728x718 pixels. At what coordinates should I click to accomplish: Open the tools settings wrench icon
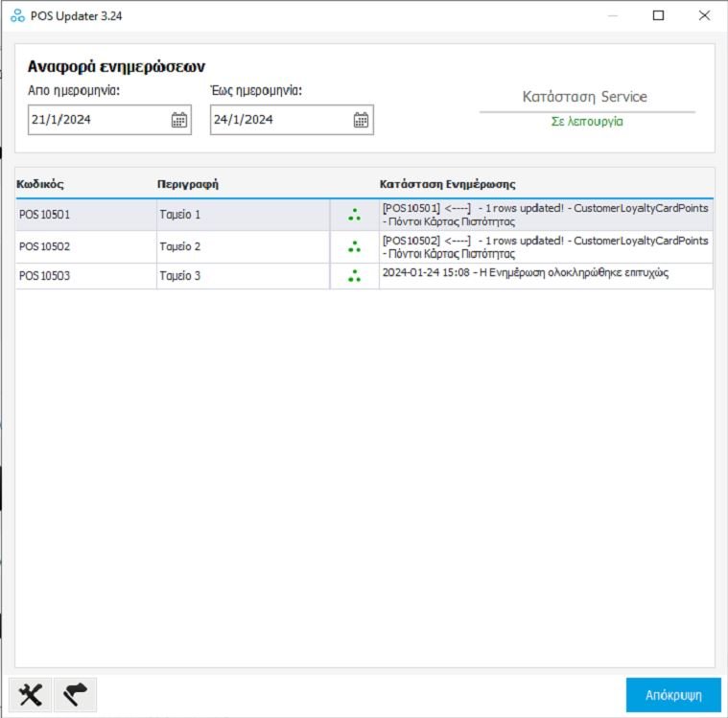click(x=31, y=695)
